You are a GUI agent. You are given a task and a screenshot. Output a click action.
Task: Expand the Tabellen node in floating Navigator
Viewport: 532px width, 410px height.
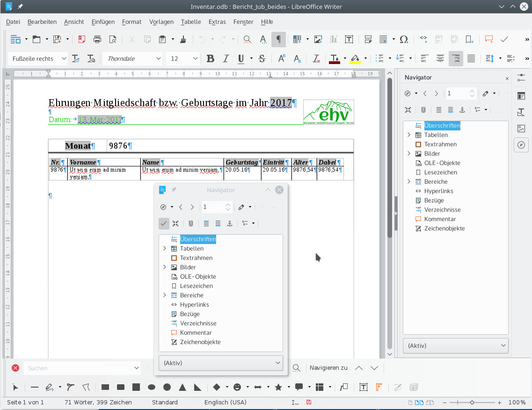point(165,249)
